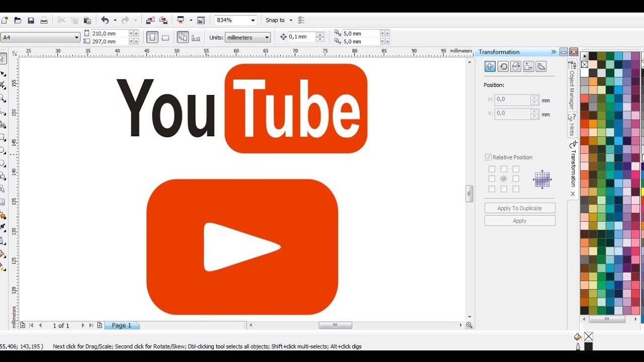Switch to the Hints docker tab
This screenshot has width=644, height=362.
[x=572, y=125]
